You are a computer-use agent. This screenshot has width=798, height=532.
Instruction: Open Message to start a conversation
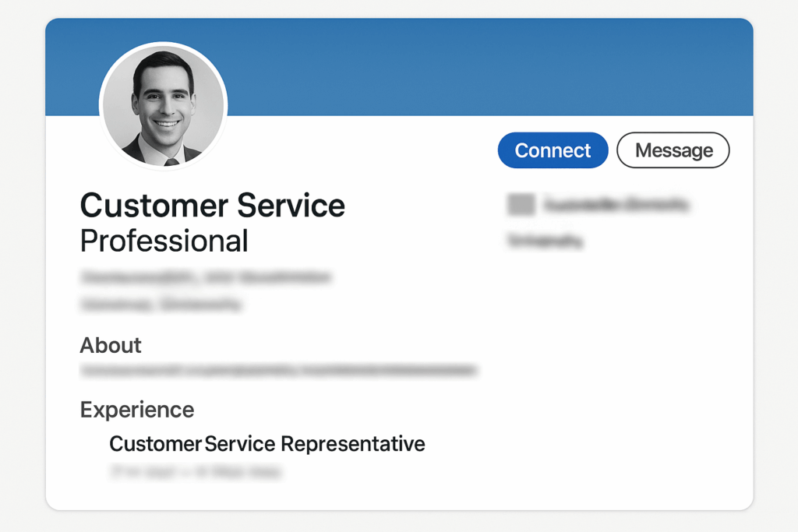pyautogui.click(x=673, y=150)
